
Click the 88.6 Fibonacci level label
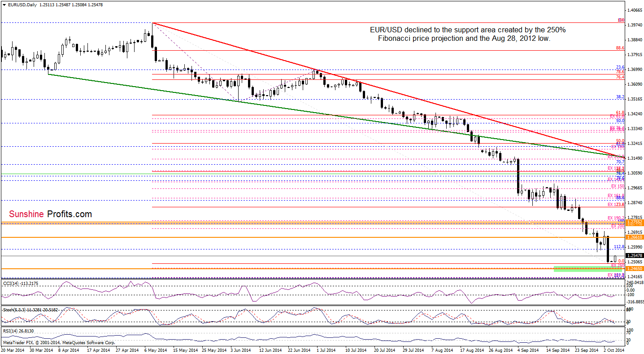point(621,48)
